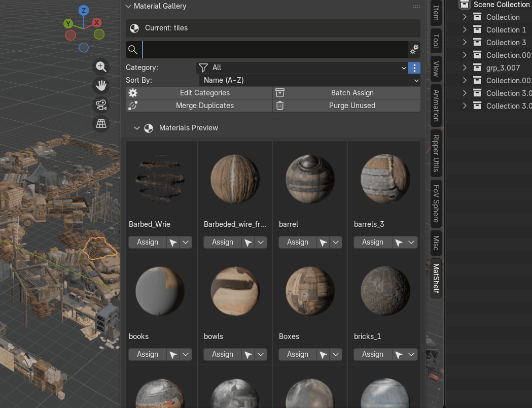Click the Current: tiles material sphere icon
Viewport: 532px width, 408px height.
pyautogui.click(x=134, y=28)
